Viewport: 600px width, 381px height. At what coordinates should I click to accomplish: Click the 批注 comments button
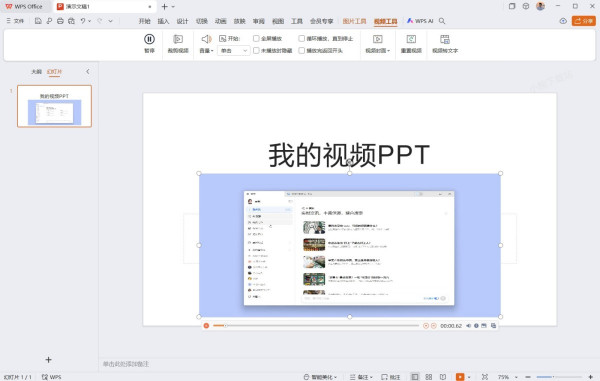point(391,377)
